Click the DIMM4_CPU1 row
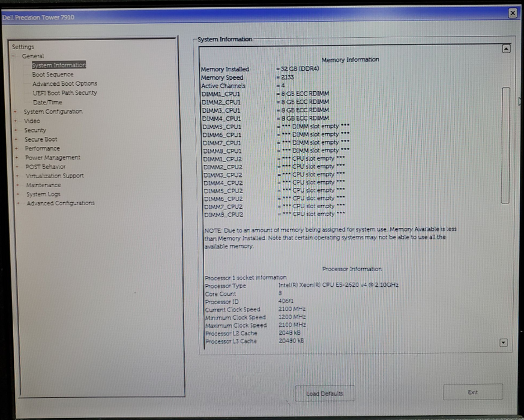The image size is (524, 420). click(266, 118)
